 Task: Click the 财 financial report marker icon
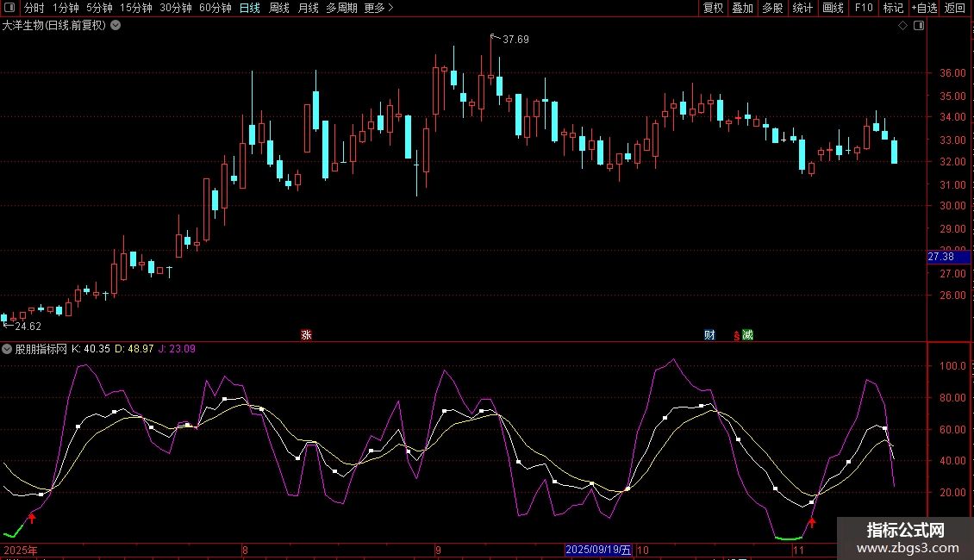[709, 335]
